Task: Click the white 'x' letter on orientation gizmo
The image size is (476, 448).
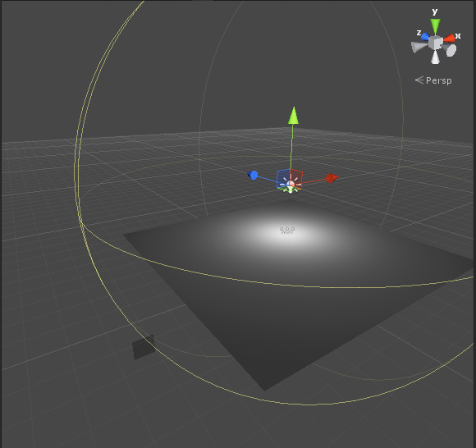Action: point(458,36)
